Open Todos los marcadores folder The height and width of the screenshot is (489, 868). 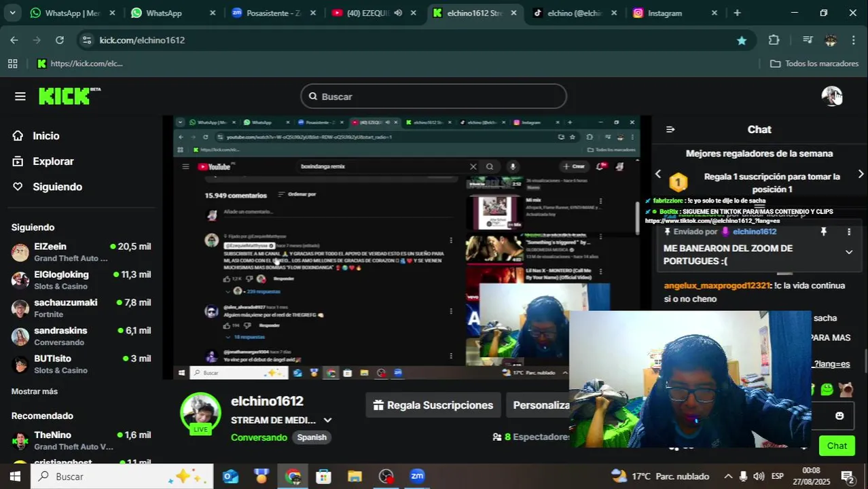[x=814, y=63]
